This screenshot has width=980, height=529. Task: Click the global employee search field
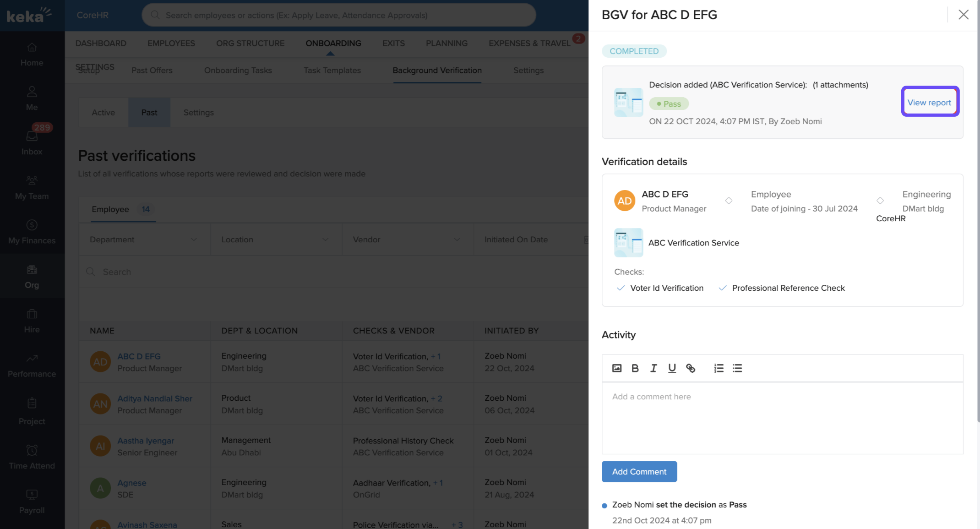click(339, 15)
